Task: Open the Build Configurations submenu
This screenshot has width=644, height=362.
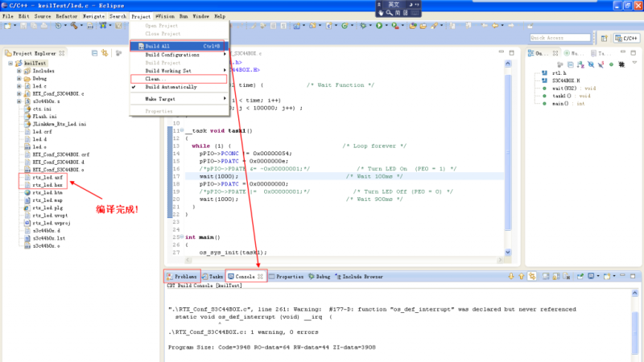Action: tap(173, 55)
